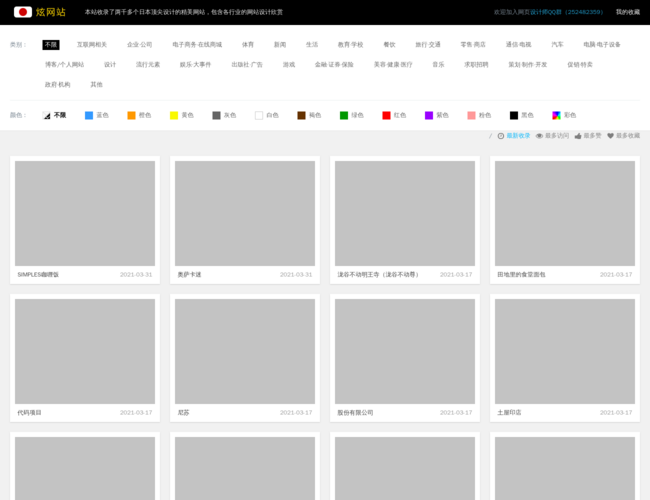Image resolution: width=650 pixels, height=500 pixels.
Task: Select the multicolor 彩色 filter icon
Action: click(556, 116)
